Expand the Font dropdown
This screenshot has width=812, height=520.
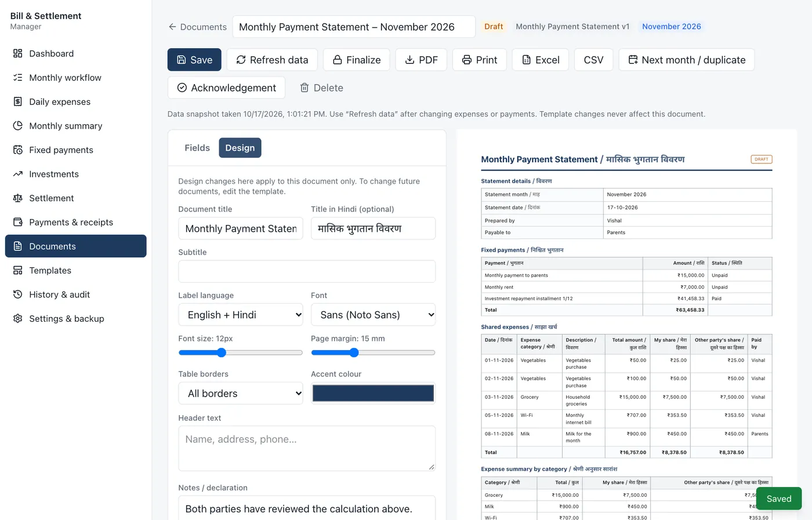point(373,315)
